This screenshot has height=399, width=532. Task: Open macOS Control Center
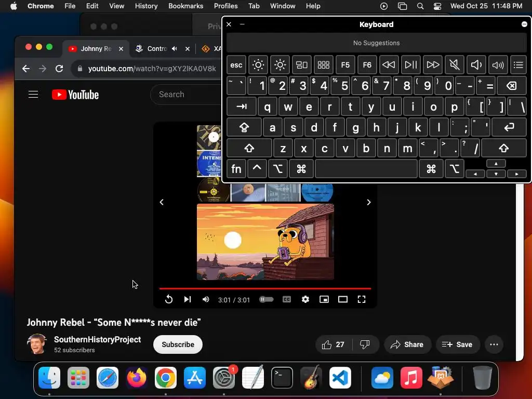click(437, 6)
